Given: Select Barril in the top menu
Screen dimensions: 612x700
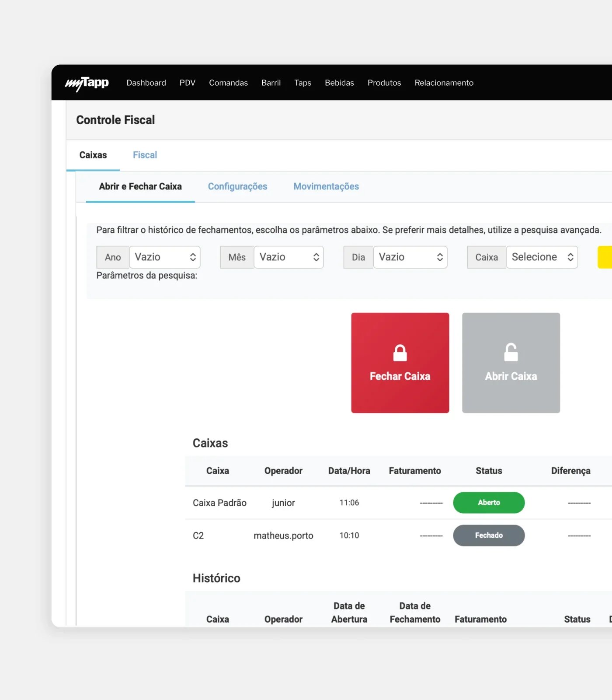Looking at the screenshot, I should (x=271, y=83).
